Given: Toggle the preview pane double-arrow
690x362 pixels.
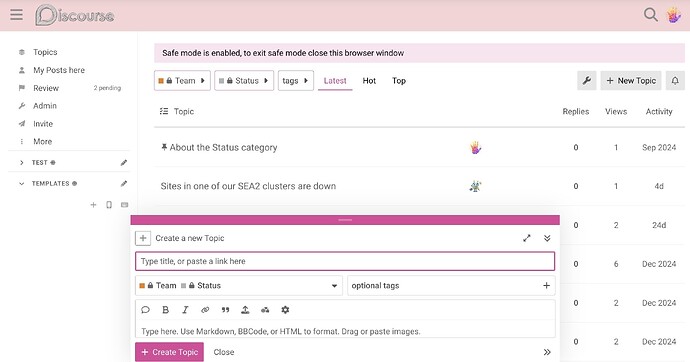Looking at the screenshot, I should point(547,352).
